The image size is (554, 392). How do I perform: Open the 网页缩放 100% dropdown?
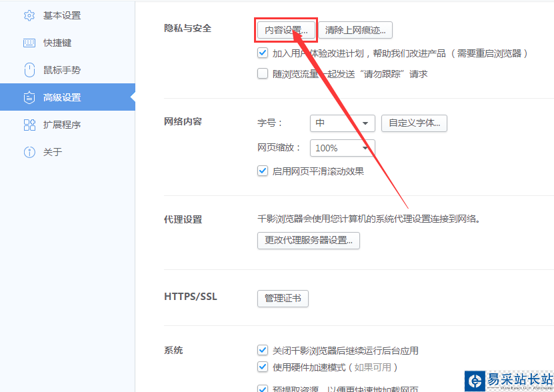click(343, 148)
